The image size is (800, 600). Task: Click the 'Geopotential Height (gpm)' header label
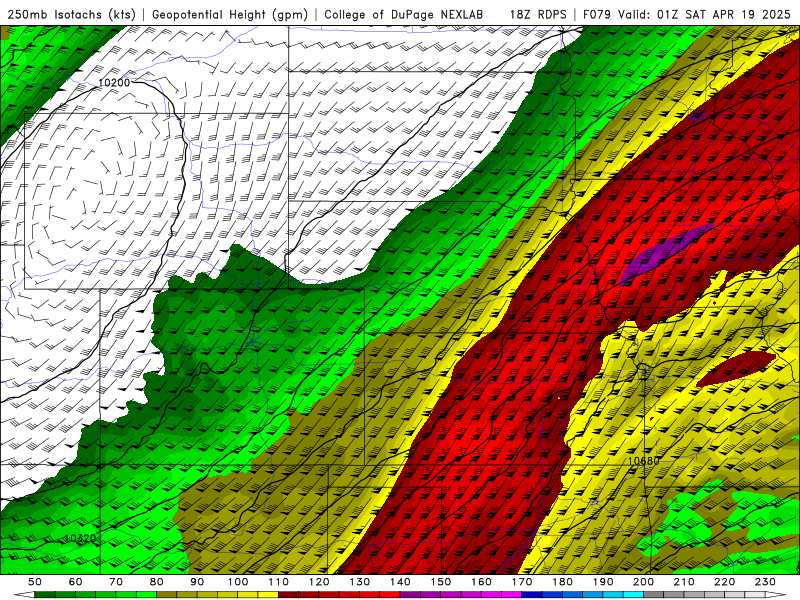[x=230, y=14]
